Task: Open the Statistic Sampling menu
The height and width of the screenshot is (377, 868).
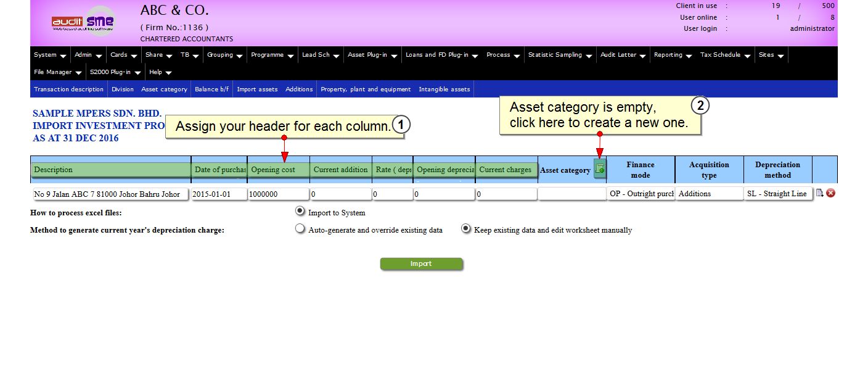Action: 560,55
